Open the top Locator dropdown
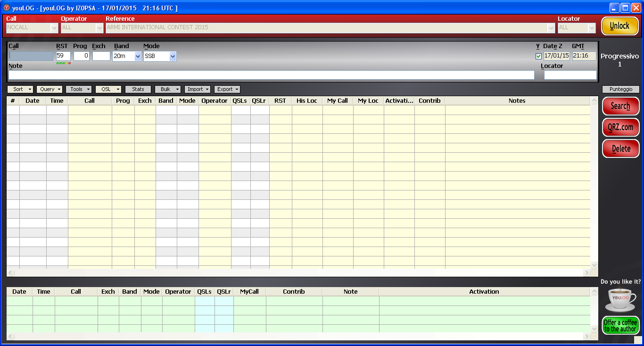The width and height of the screenshot is (644, 346). tap(592, 28)
